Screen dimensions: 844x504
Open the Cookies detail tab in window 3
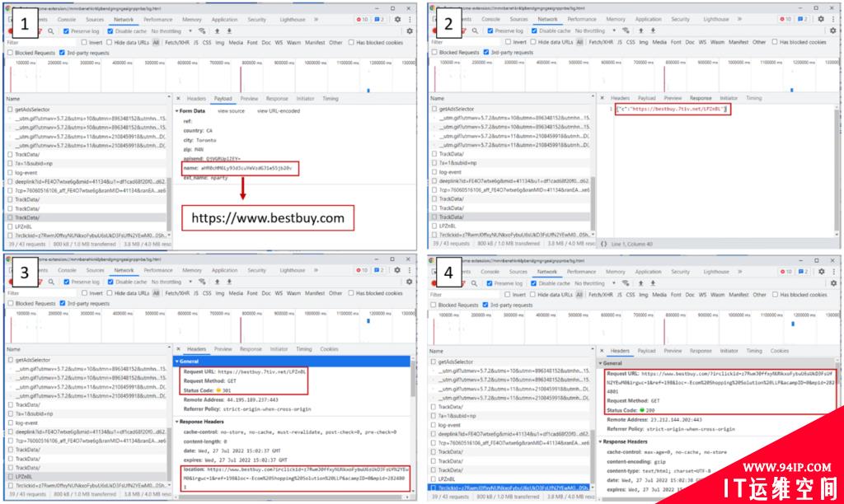[x=330, y=349]
